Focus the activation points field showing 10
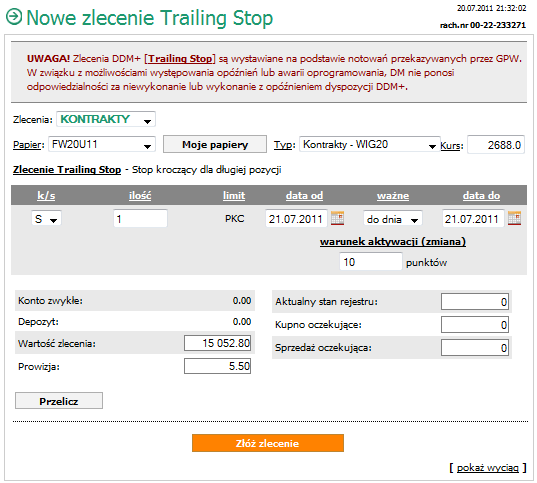The image size is (537, 483). tap(371, 262)
